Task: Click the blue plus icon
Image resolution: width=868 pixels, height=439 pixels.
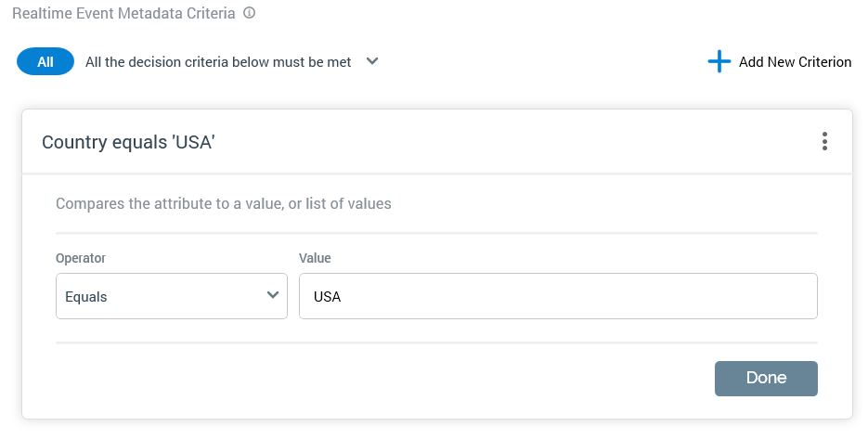Action: click(719, 62)
